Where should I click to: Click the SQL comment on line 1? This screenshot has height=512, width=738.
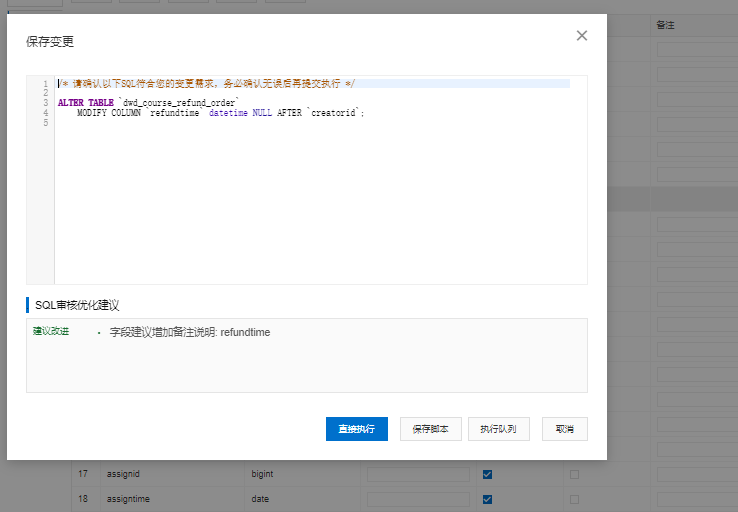click(x=207, y=84)
